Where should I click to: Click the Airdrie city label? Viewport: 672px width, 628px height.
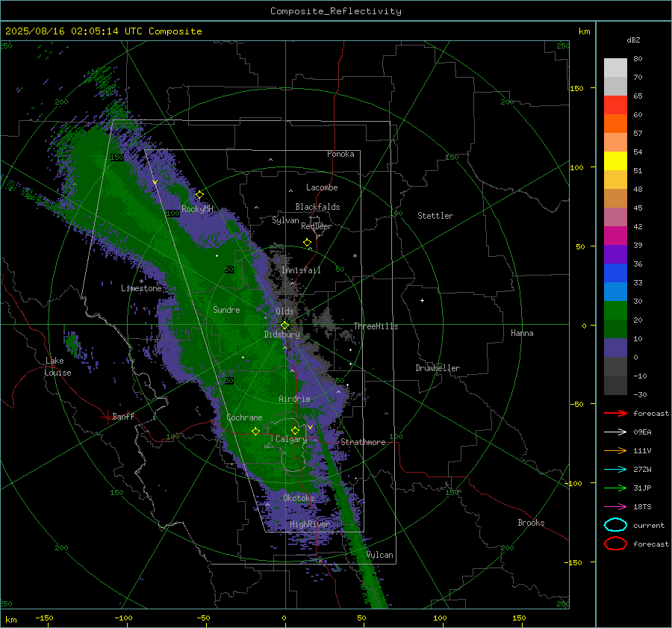(294, 399)
